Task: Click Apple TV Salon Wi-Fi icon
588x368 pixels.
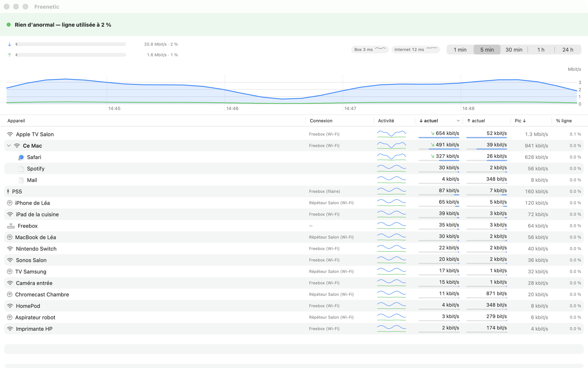Action: (x=10, y=134)
